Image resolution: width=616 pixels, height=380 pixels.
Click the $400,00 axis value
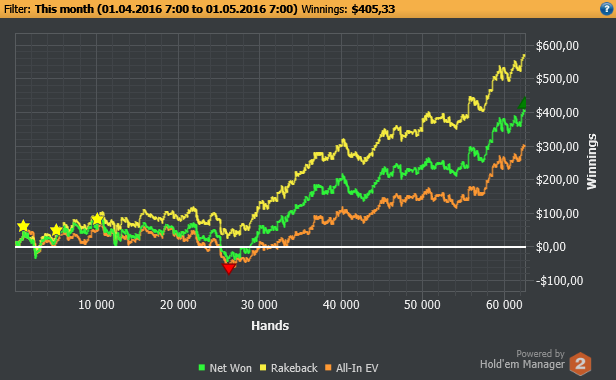tap(557, 113)
